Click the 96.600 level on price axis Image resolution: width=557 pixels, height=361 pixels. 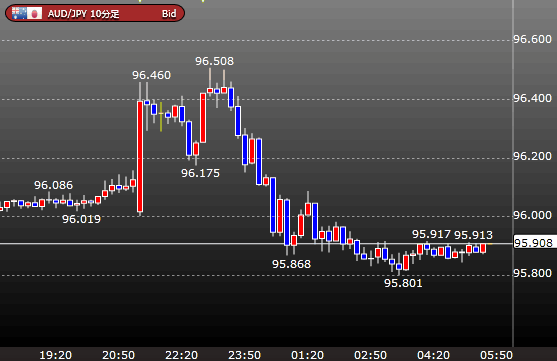532,39
